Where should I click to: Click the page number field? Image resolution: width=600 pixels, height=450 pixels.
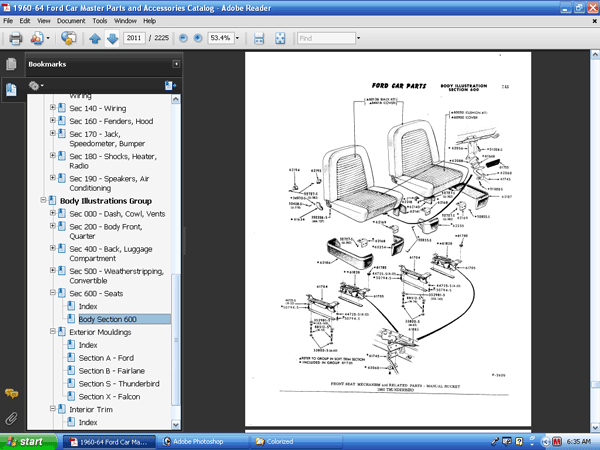pos(134,38)
